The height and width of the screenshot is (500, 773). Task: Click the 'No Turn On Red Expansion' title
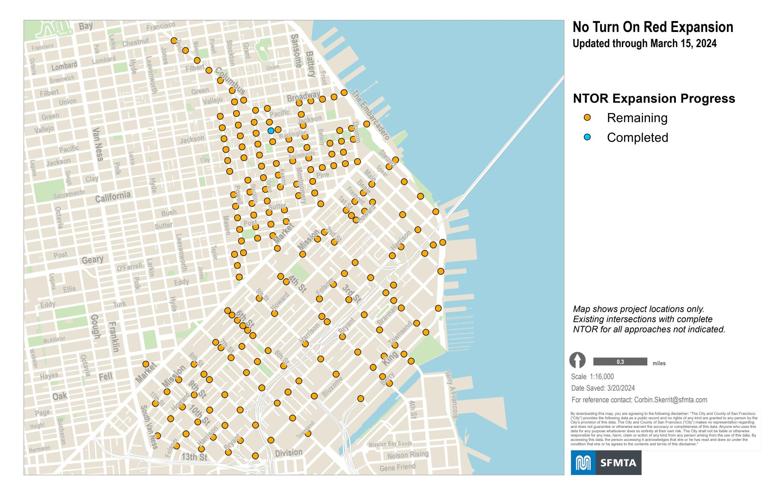[653, 27]
